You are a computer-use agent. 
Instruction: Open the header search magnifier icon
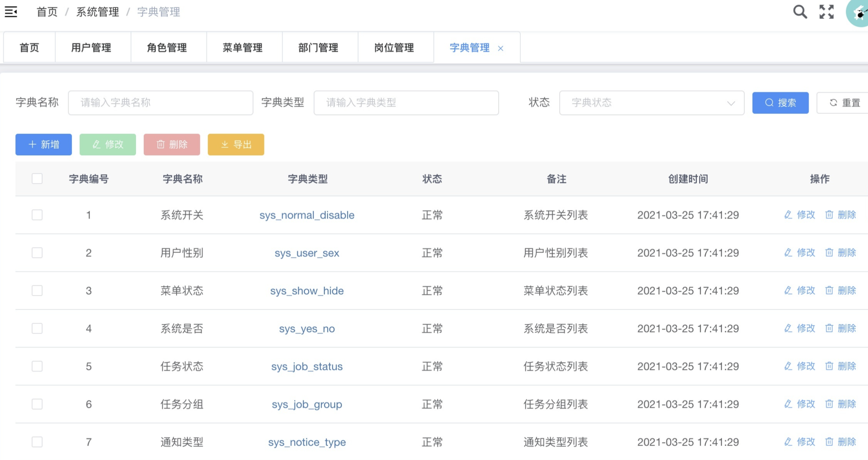[800, 12]
